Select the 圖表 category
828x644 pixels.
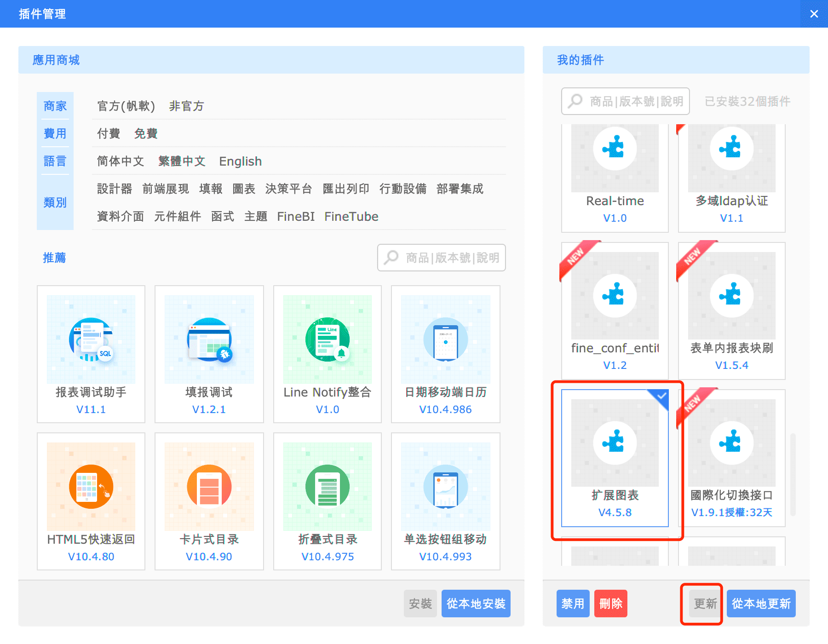point(244,189)
